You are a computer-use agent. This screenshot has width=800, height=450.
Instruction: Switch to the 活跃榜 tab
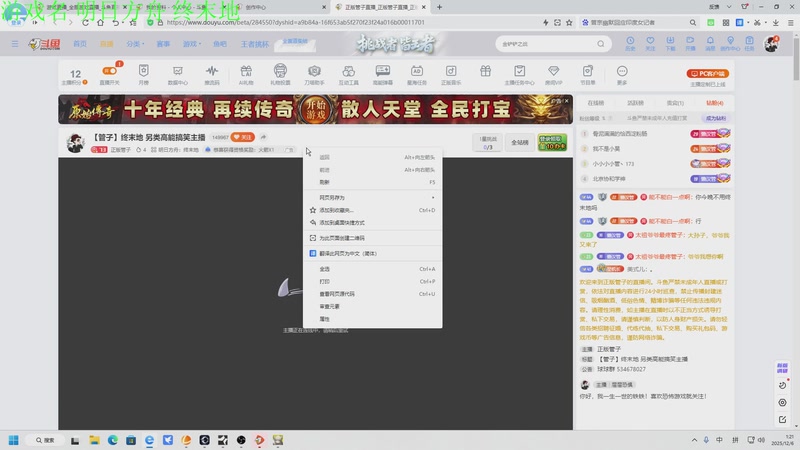[x=635, y=103]
